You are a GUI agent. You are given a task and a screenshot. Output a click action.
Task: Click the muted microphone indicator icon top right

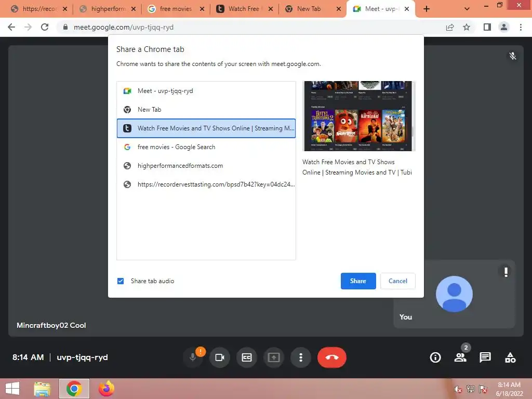tap(513, 56)
